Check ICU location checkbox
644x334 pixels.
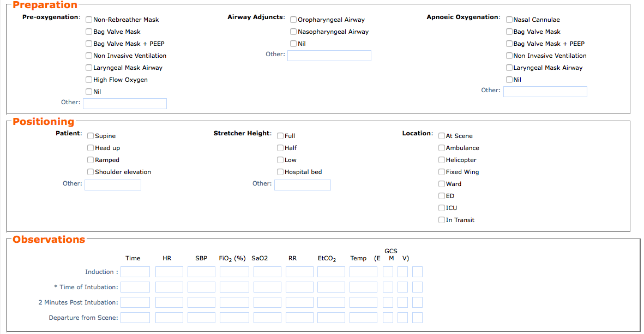(x=442, y=208)
